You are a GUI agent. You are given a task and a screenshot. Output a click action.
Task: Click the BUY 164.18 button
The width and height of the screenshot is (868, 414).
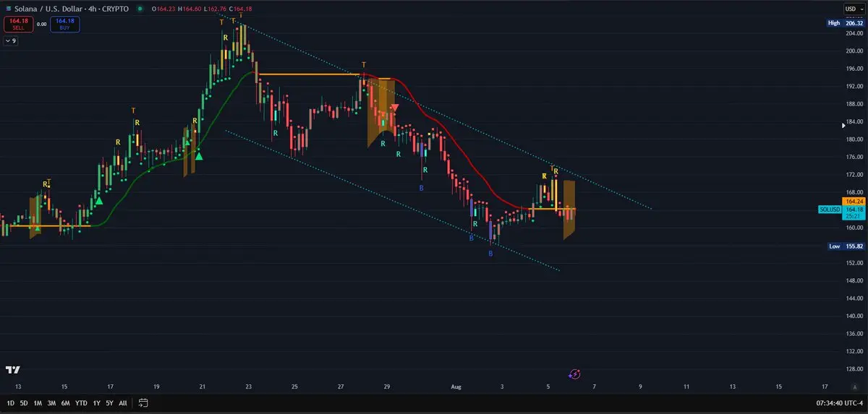pos(65,24)
